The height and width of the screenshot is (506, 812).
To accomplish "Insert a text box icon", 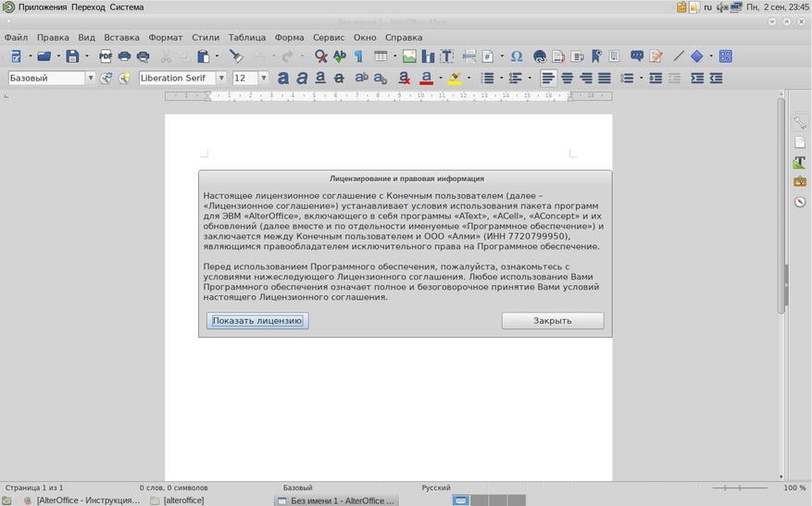I will pyautogui.click(x=446, y=56).
